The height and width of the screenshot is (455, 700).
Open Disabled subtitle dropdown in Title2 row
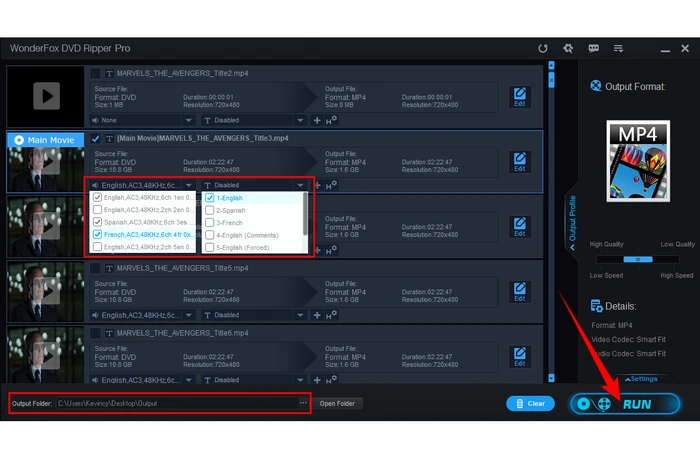[x=254, y=120]
